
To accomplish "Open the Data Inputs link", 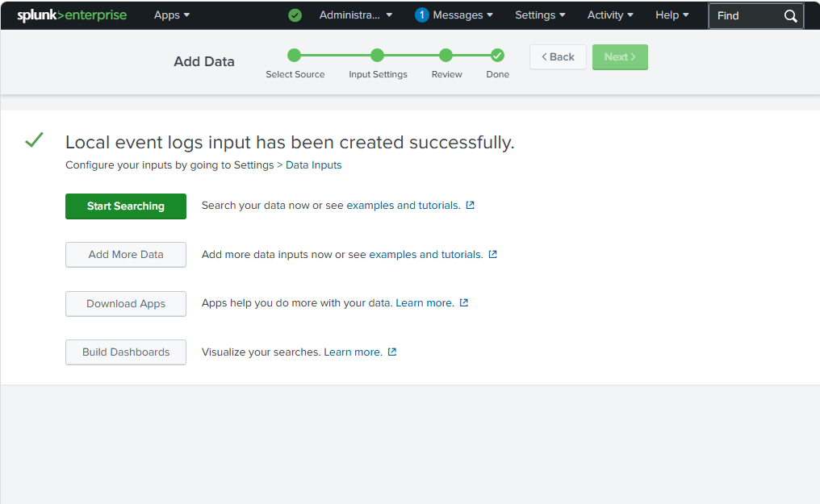I will pyautogui.click(x=313, y=165).
